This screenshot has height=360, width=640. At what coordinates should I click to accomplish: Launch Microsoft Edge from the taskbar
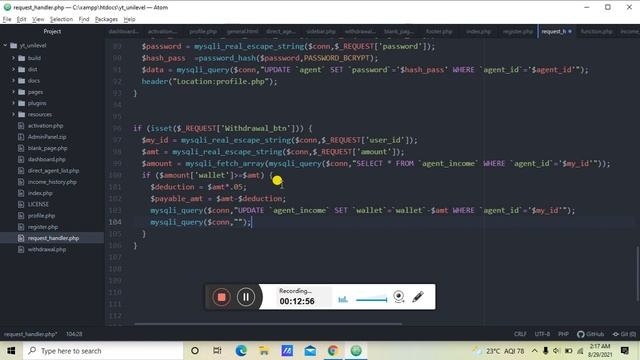point(241,351)
